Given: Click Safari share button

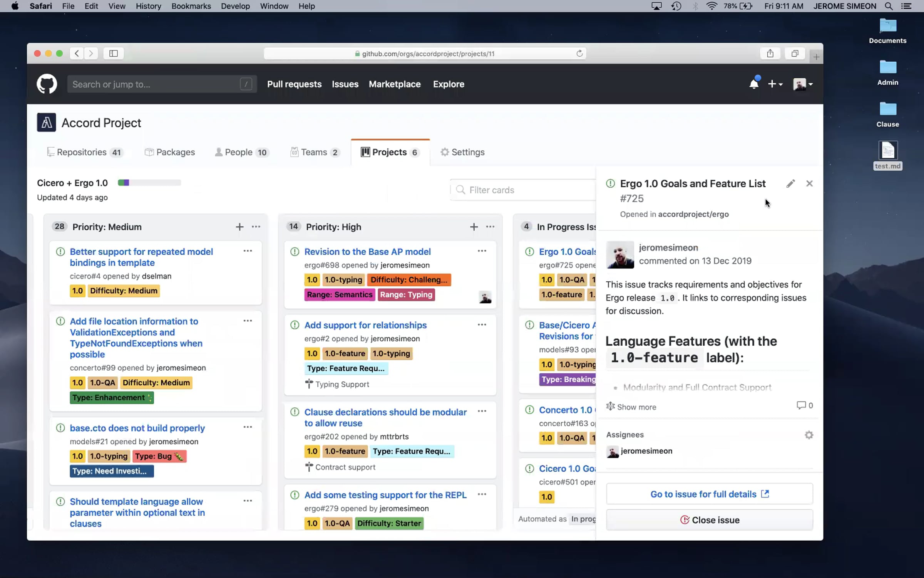Looking at the screenshot, I should point(770,54).
